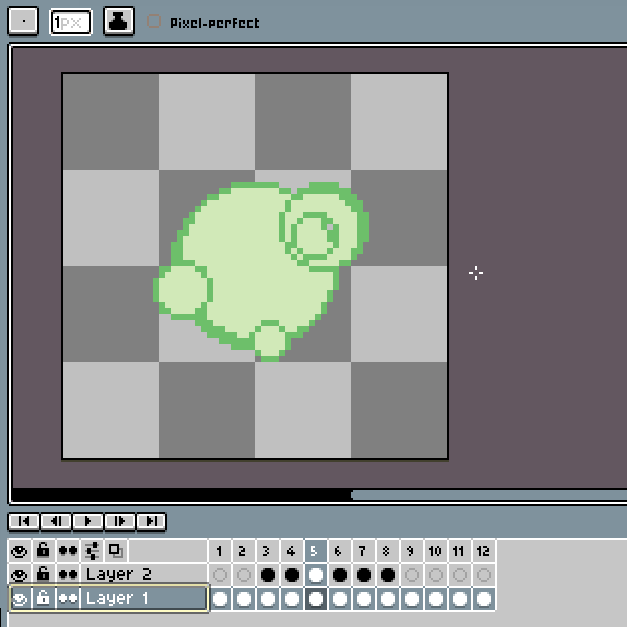The height and width of the screenshot is (627, 627).
Task: Select Layer 2 cel at frame 5
Action: [x=315, y=575]
